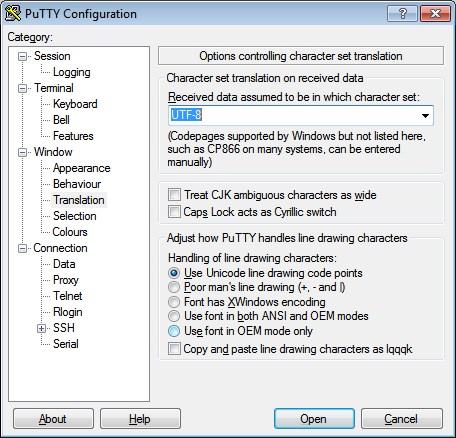Screen dimensions: 456x438
Task: Collapse the Window tree node
Action: (22, 152)
